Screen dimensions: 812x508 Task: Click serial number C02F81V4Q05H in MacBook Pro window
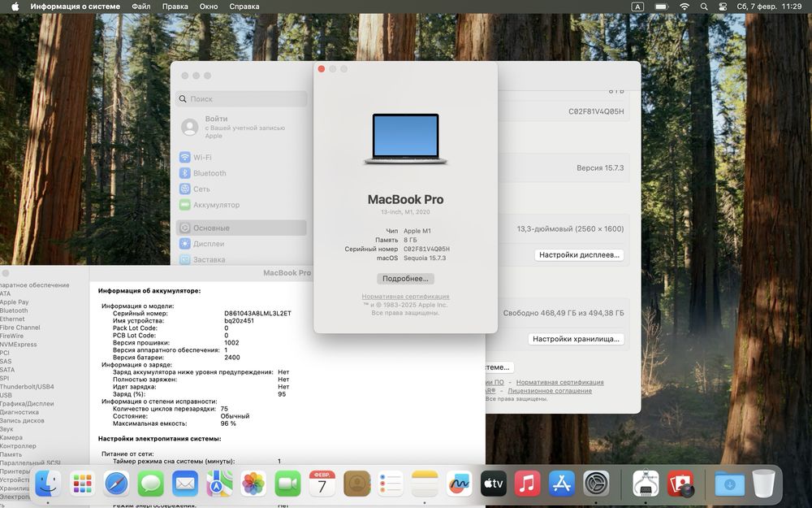[427, 249]
